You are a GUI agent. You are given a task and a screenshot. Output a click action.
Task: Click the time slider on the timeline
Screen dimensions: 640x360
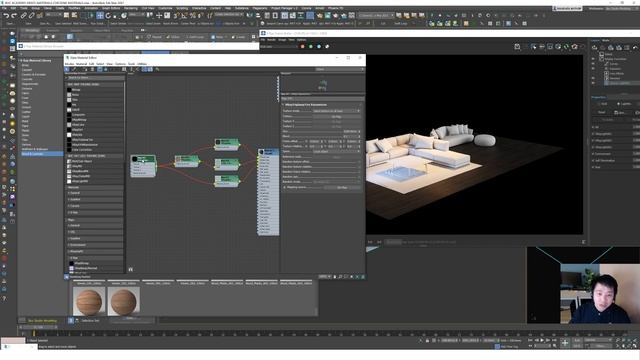38,327
